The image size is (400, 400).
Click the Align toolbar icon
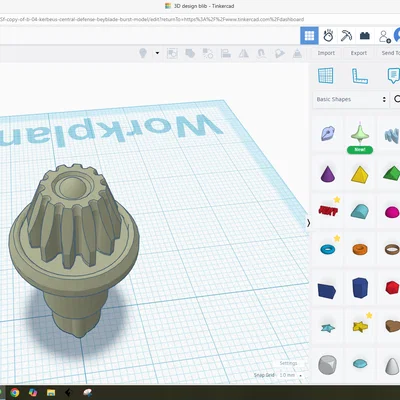tap(226, 53)
